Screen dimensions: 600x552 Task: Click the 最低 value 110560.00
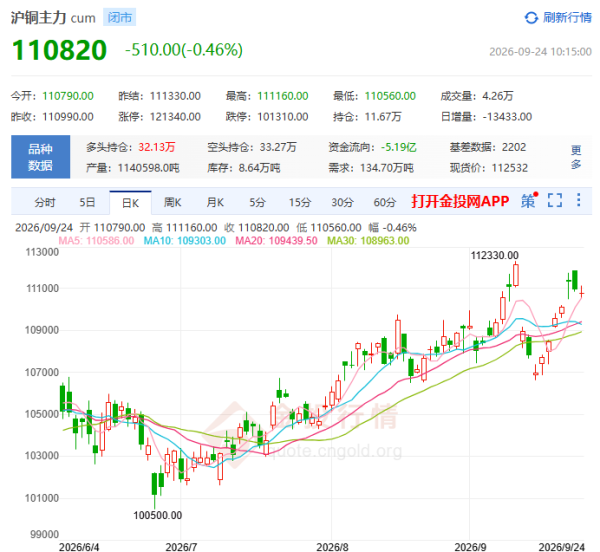(x=390, y=96)
